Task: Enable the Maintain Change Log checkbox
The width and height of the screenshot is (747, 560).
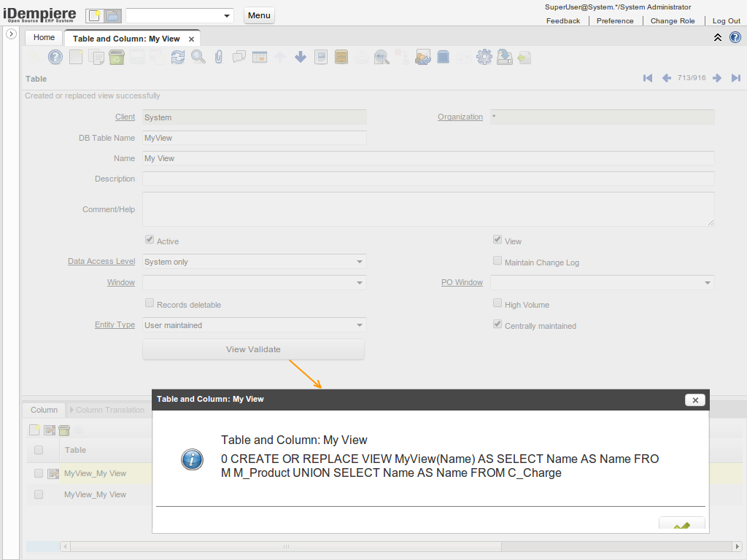Action: click(497, 260)
